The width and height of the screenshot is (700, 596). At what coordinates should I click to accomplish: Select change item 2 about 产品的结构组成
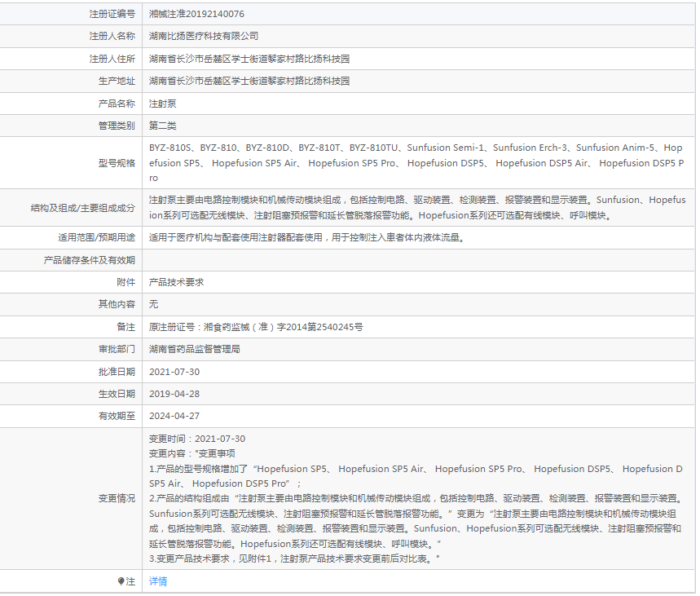(x=416, y=521)
